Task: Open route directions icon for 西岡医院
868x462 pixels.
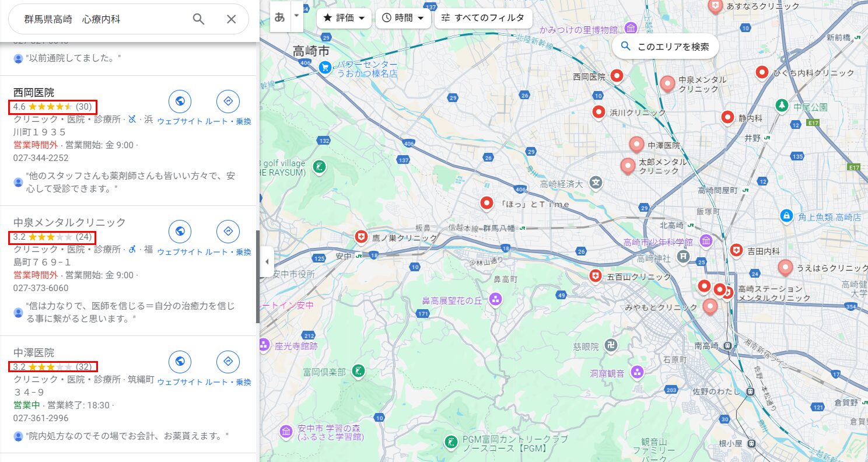Action: point(228,101)
